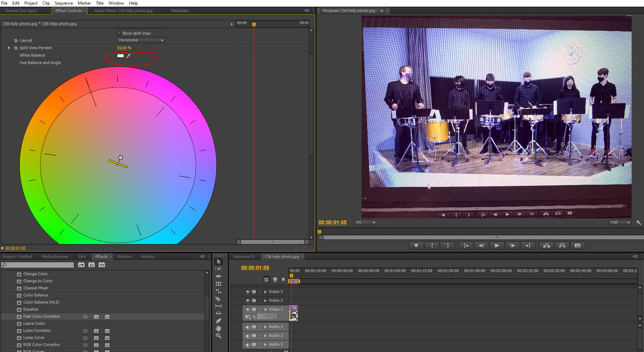The image size is (644, 352).
Task: Filter Effects by Accelerated Effects icon
Action: [81, 265]
